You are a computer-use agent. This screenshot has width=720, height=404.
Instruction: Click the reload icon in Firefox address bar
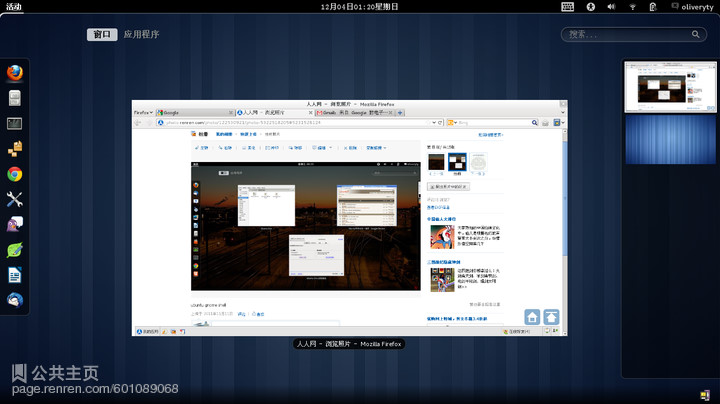click(440, 123)
